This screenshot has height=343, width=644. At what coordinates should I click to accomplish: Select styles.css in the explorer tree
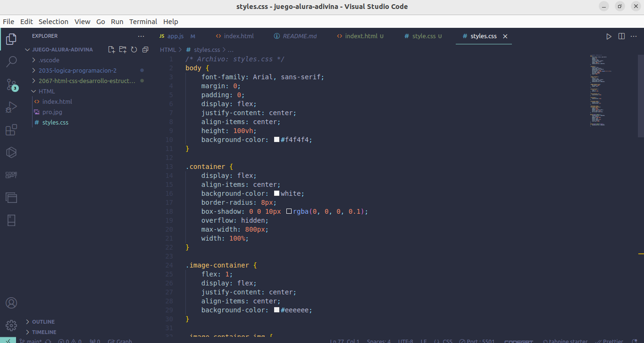coord(55,122)
